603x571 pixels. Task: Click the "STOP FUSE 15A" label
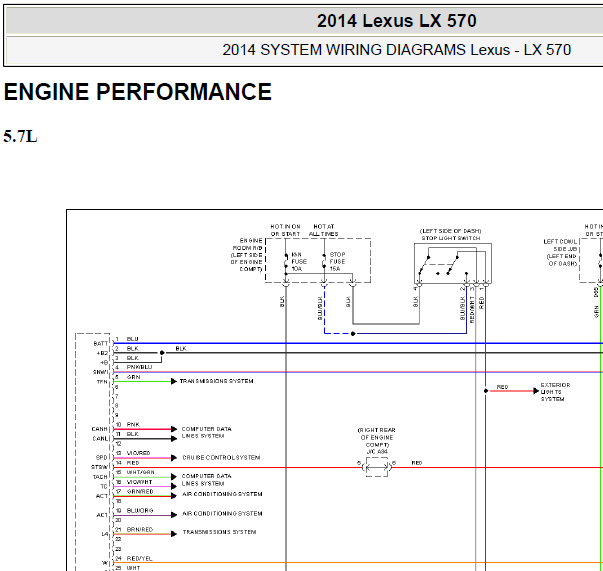pyautogui.click(x=337, y=261)
